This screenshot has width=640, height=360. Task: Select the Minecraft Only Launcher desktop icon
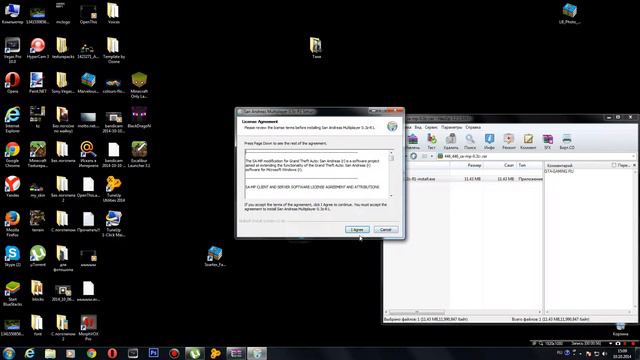(139, 85)
